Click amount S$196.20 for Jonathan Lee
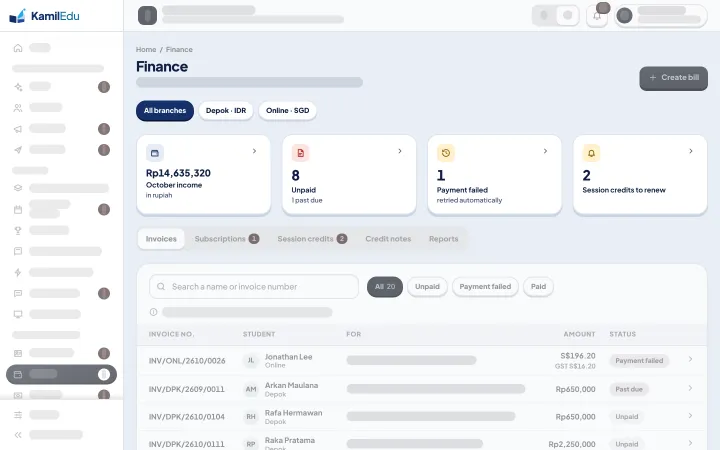This screenshot has height=450, width=720. pyautogui.click(x=578, y=356)
